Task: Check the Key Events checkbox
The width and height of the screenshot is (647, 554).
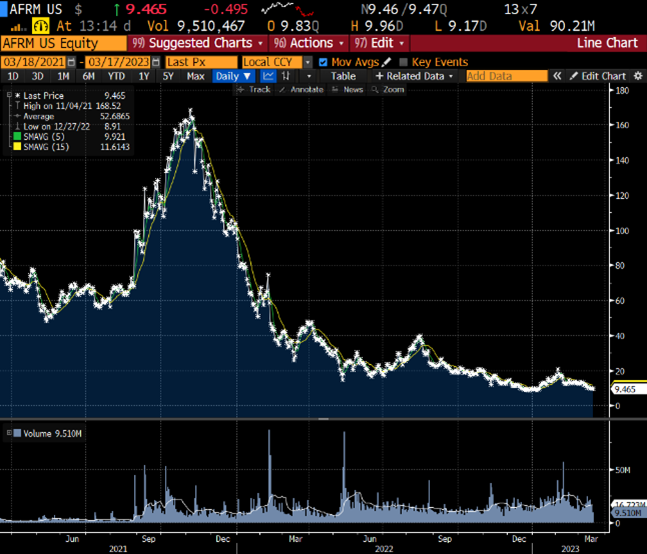Action: coord(403,62)
